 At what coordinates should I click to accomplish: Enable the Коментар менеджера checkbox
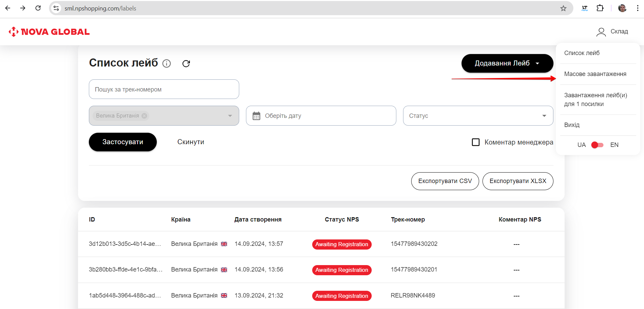coord(476,142)
